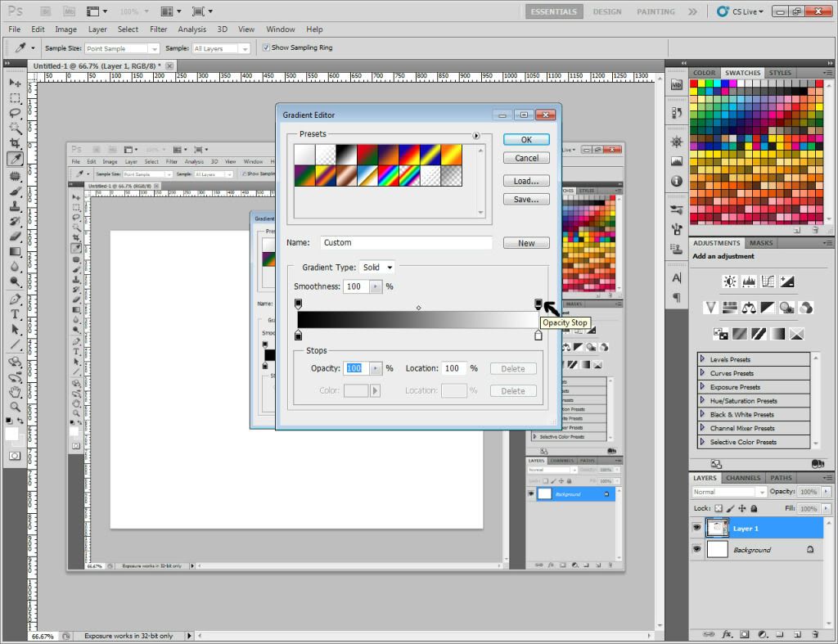Expand the Levels Presets list
The width and height of the screenshot is (838, 644).
702,360
